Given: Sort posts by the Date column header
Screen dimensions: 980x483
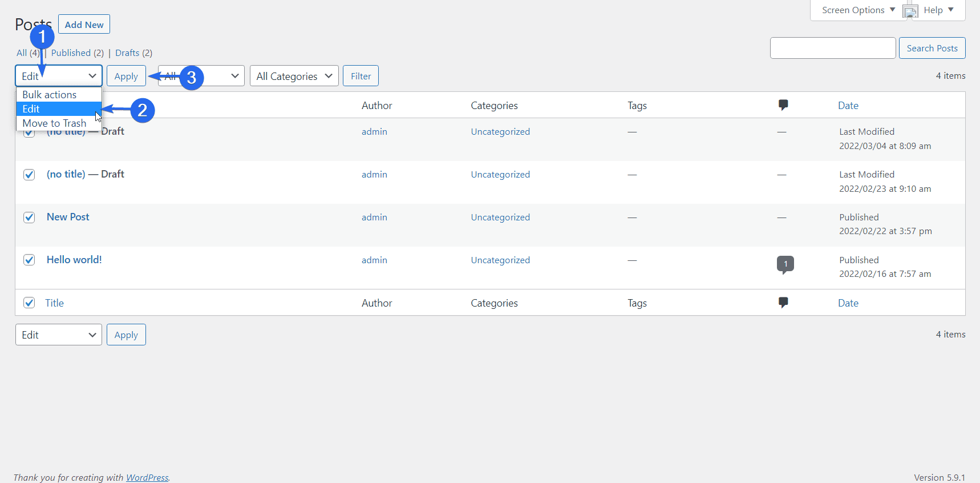Looking at the screenshot, I should pyautogui.click(x=848, y=106).
